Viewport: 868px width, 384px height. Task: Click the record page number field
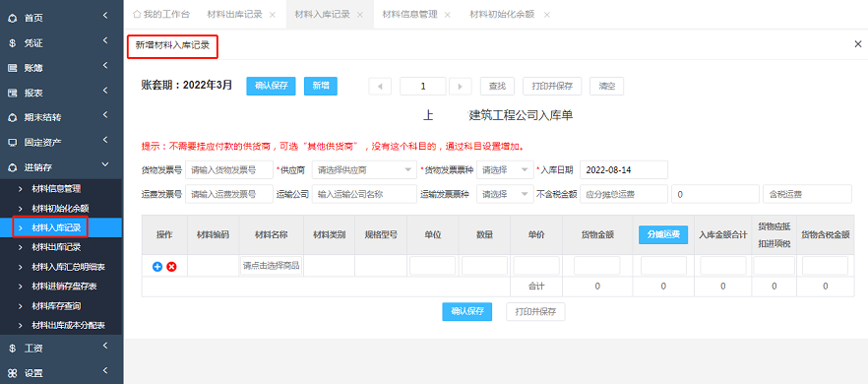click(423, 87)
